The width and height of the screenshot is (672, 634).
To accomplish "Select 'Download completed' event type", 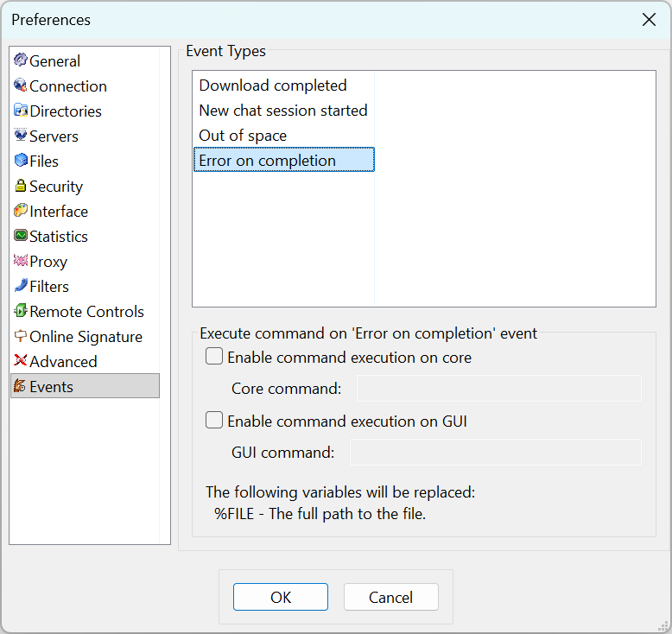I will pyautogui.click(x=283, y=85).
